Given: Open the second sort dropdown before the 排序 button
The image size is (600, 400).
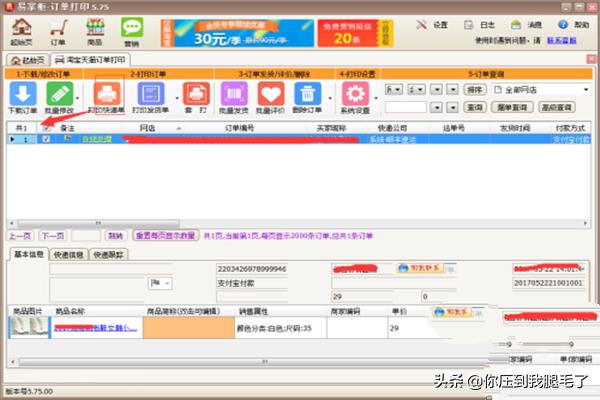Looking at the screenshot, I should (416, 90).
